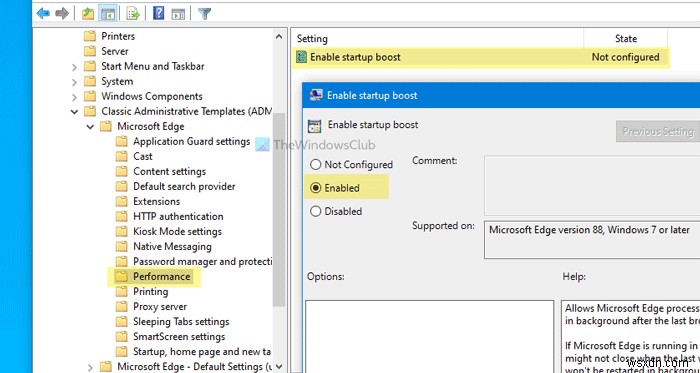
Task: Expand Microsoft Edge - Default Settings node
Action: click(x=90, y=367)
